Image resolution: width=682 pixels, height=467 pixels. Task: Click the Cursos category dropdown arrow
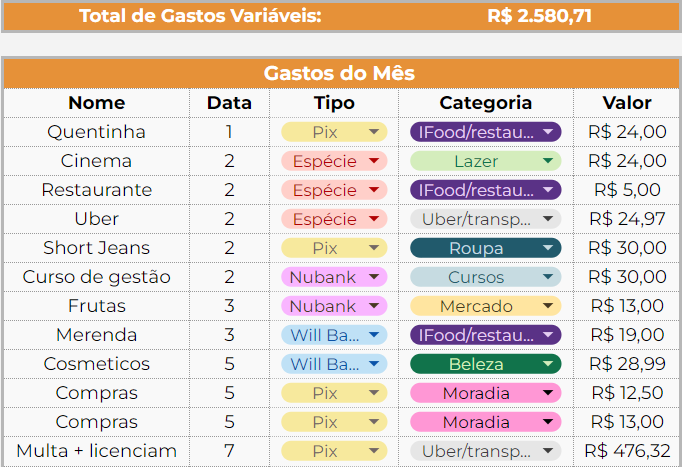[548, 277]
